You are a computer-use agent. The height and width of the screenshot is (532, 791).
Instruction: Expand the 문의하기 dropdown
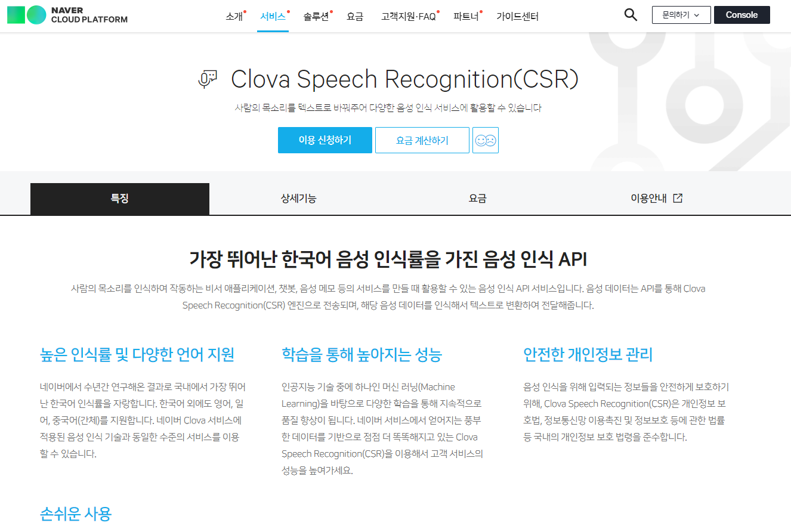click(x=681, y=15)
